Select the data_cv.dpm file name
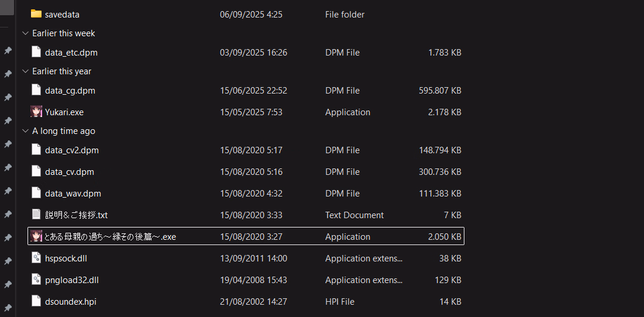 click(x=69, y=172)
